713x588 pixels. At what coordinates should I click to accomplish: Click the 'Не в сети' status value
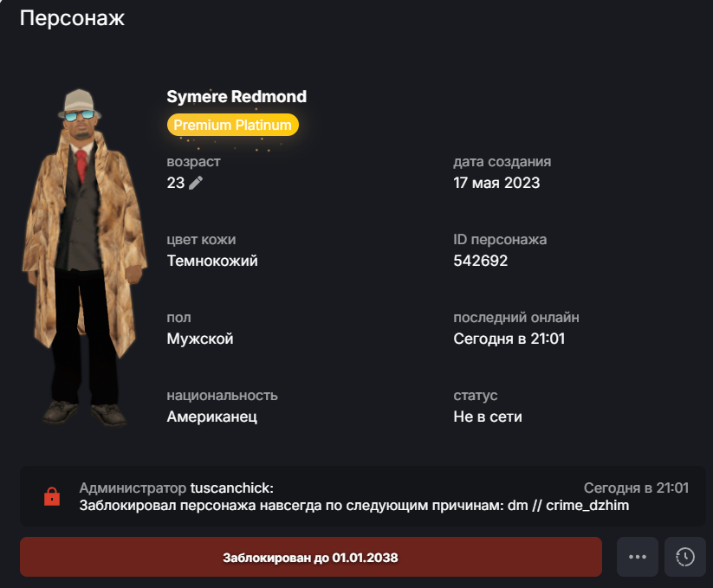tap(488, 417)
